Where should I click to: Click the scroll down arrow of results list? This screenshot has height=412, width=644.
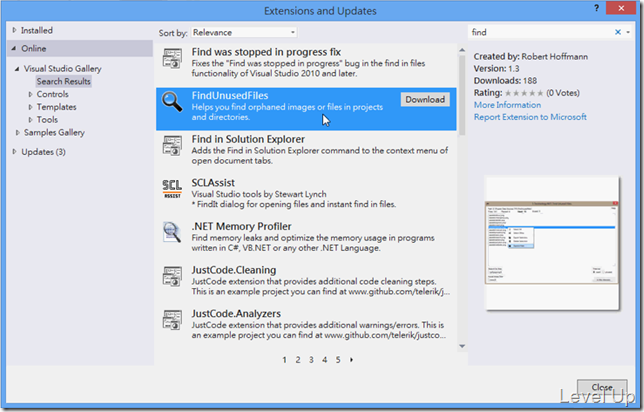[x=462, y=346]
